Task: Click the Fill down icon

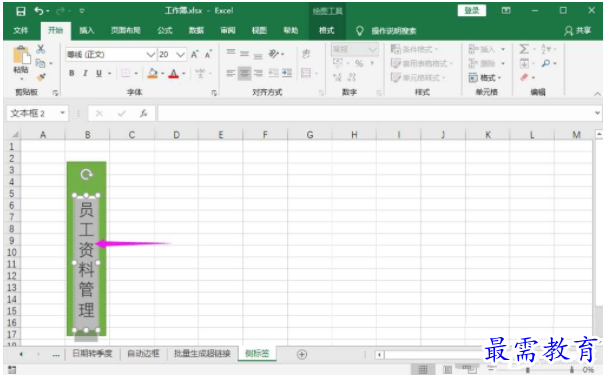Action: (x=524, y=63)
